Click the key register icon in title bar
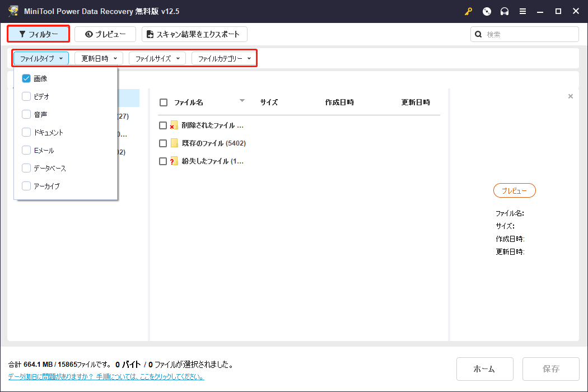 468,11
